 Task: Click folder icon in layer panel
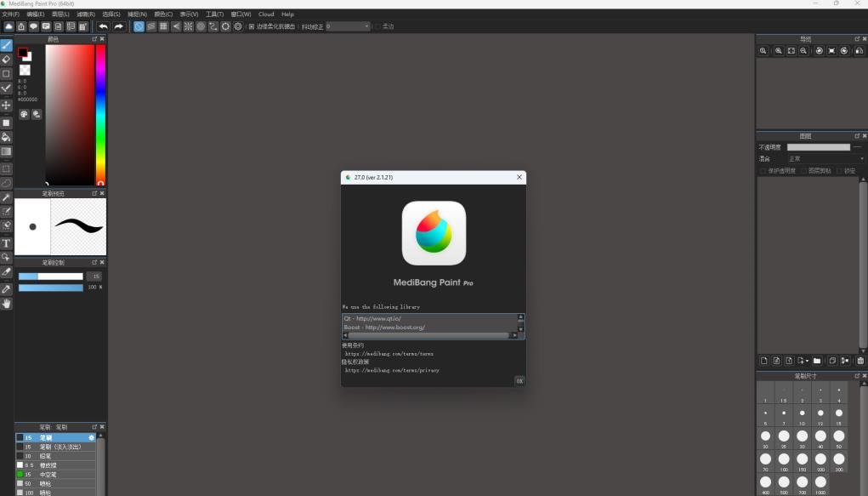point(816,361)
